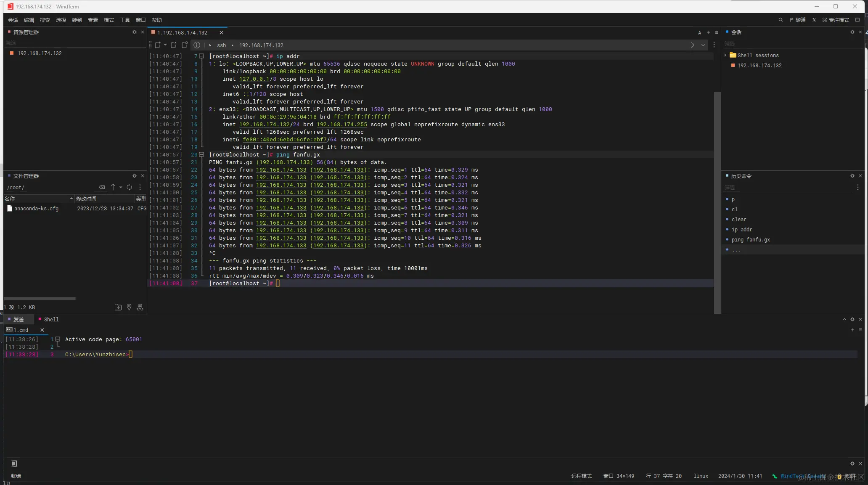The height and width of the screenshot is (485, 868).
Task: Refresh the file manager listing
Action: pyautogui.click(x=130, y=187)
